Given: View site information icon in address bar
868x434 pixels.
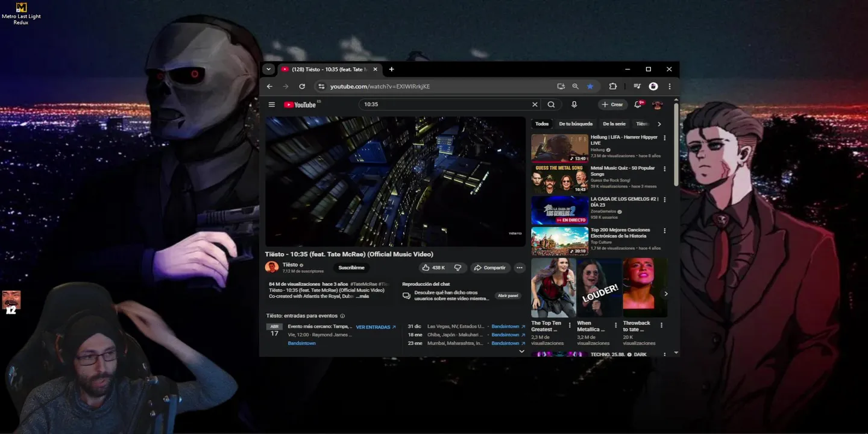Looking at the screenshot, I should coord(321,86).
